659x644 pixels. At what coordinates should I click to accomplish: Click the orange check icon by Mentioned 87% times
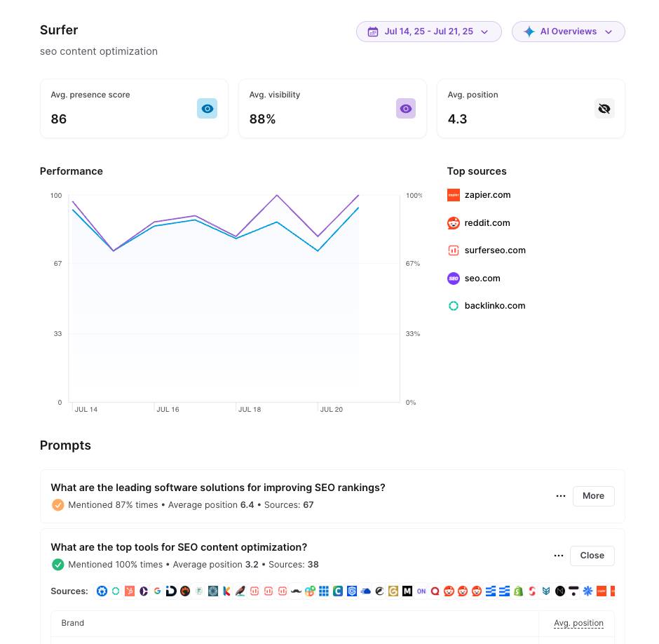click(57, 505)
